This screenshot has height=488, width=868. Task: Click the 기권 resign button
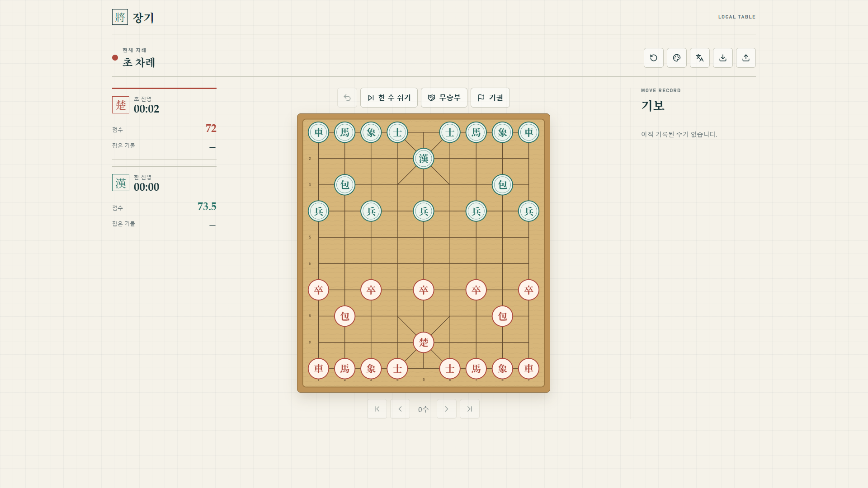pyautogui.click(x=490, y=98)
